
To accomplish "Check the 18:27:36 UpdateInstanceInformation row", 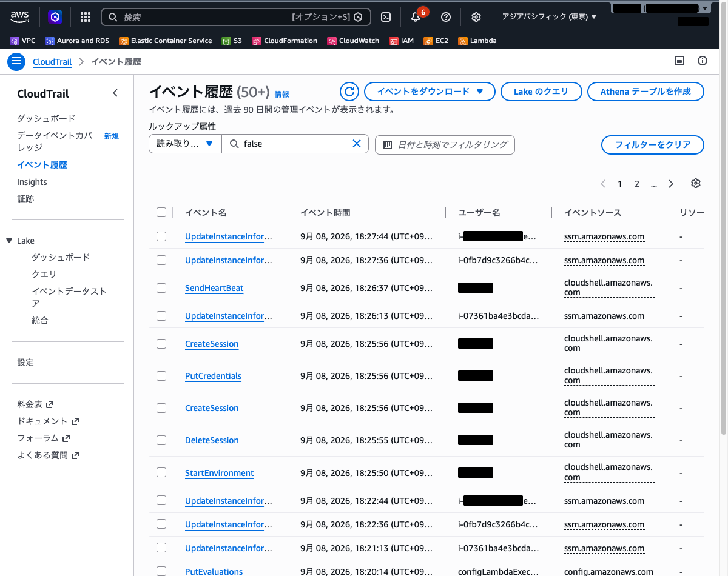I will 161,260.
